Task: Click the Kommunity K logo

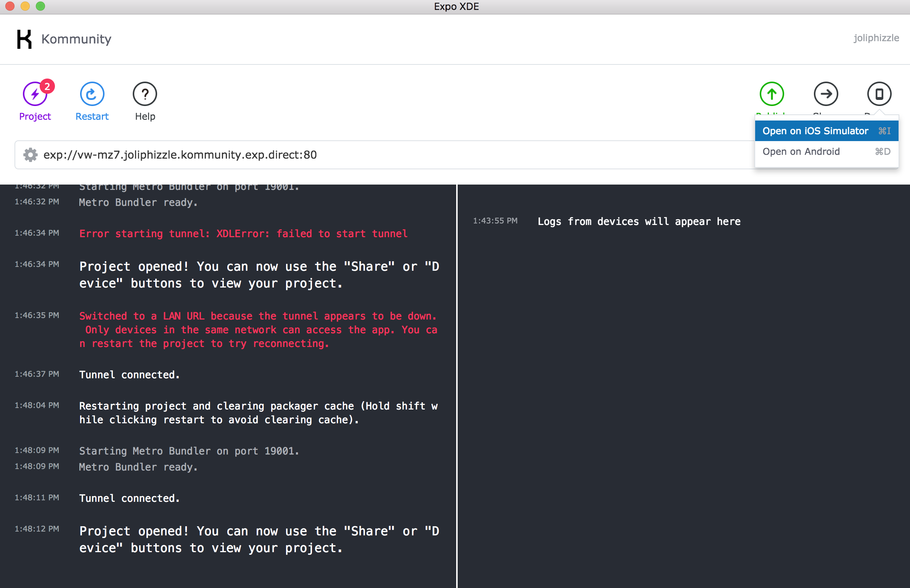Action: click(24, 39)
